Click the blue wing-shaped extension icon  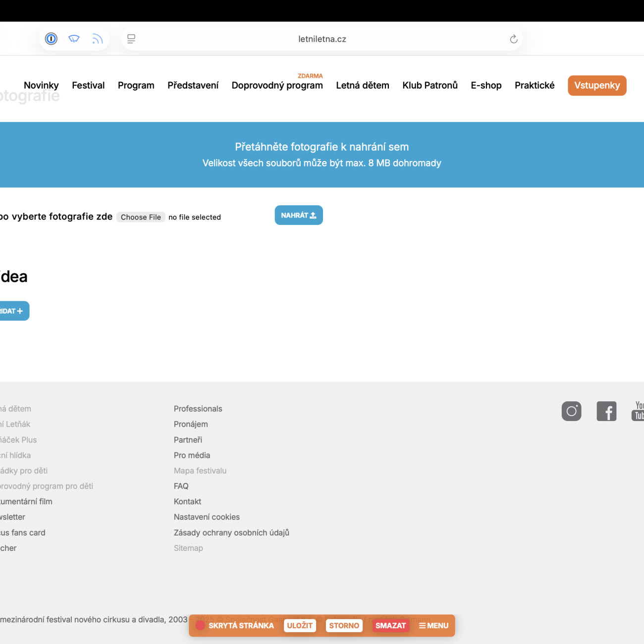[x=74, y=39]
